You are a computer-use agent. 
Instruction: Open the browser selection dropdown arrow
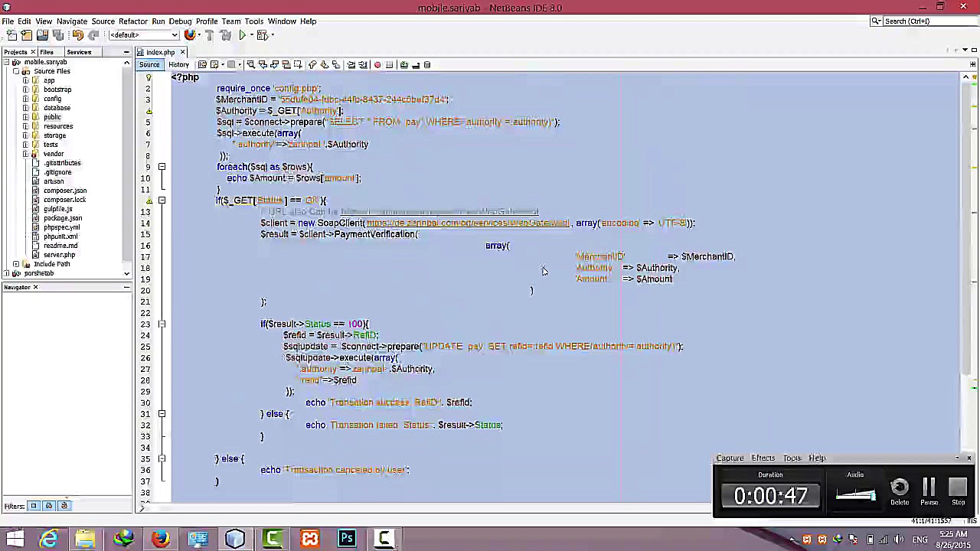198,35
